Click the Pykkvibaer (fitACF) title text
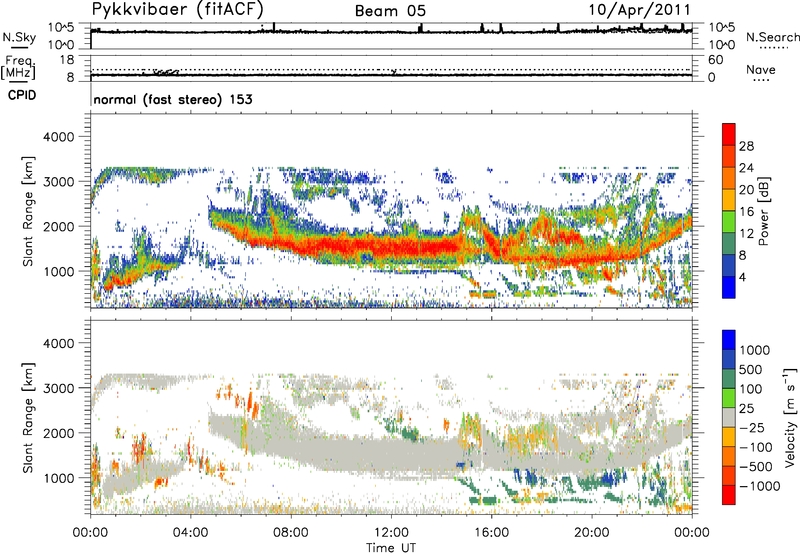Viewport: 800px width, 554px height. coord(178,10)
